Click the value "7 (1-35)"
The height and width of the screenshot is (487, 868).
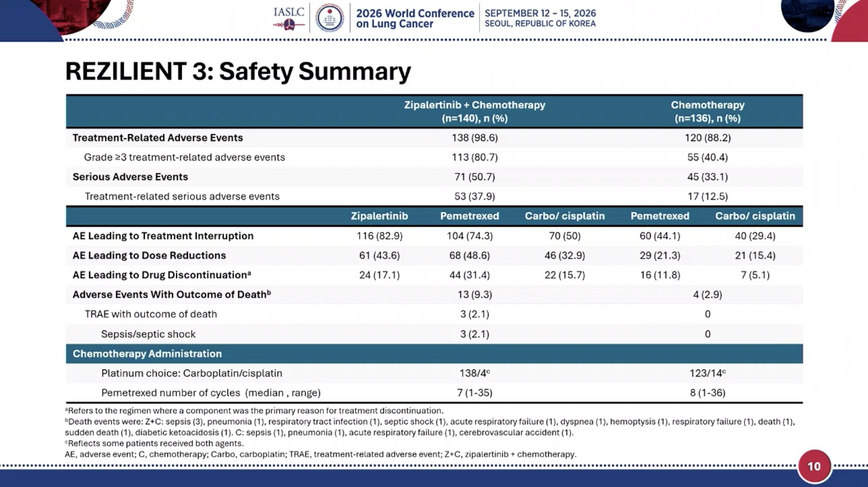(474, 393)
